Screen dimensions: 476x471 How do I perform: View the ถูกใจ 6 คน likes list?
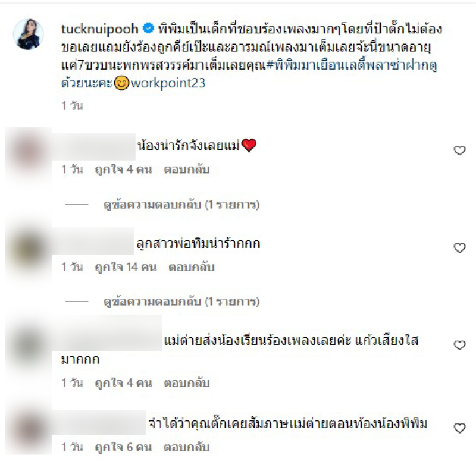[x=123, y=447]
